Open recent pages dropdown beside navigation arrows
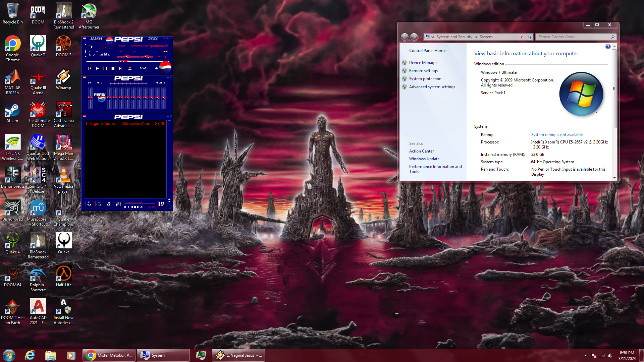The image size is (644, 362). coord(421,37)
